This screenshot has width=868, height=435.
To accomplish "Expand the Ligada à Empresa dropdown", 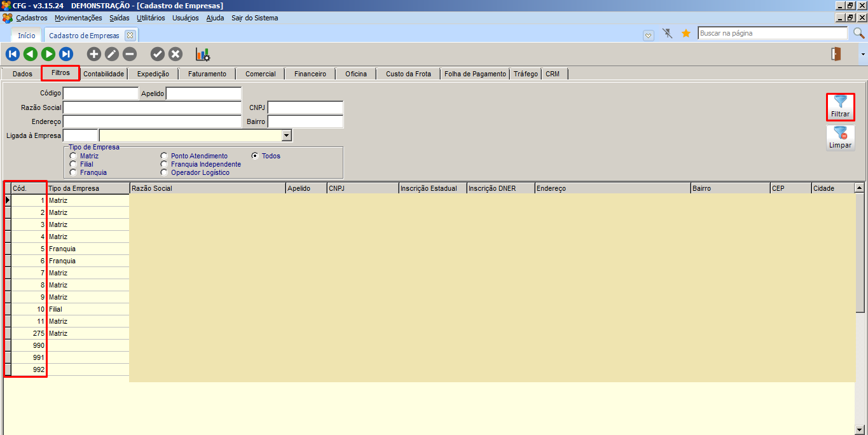I will 286,135.
